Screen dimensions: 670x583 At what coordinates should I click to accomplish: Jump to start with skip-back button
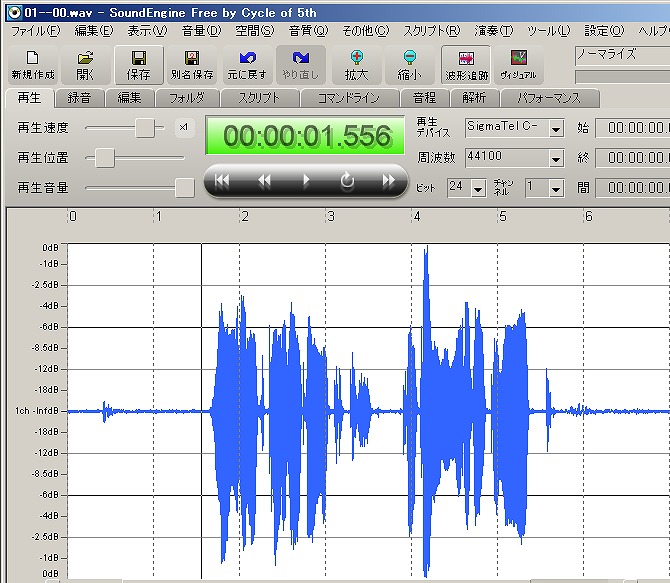(222, 181)
